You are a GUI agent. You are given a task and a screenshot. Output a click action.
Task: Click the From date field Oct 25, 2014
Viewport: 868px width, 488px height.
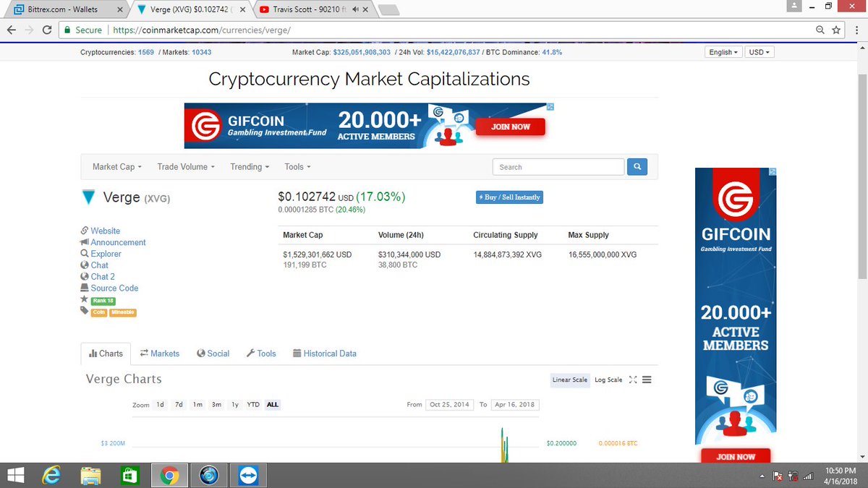click(450, 405)
